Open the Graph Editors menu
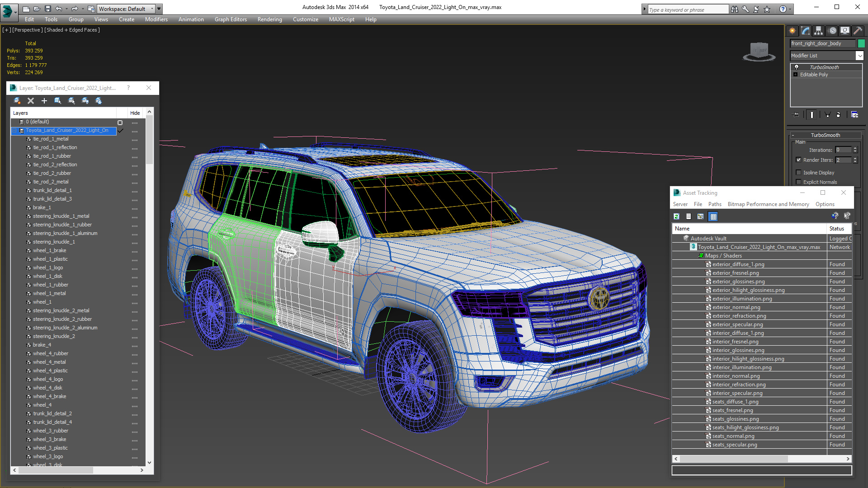The image size is (868, 488). (x=231, y=19)
